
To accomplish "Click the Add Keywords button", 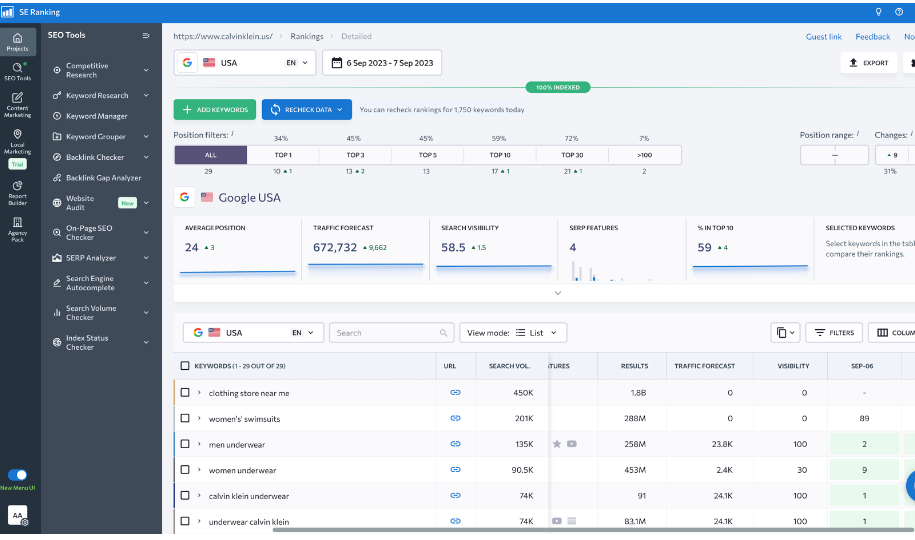I will pyautogui.click(x=214, y=109).
